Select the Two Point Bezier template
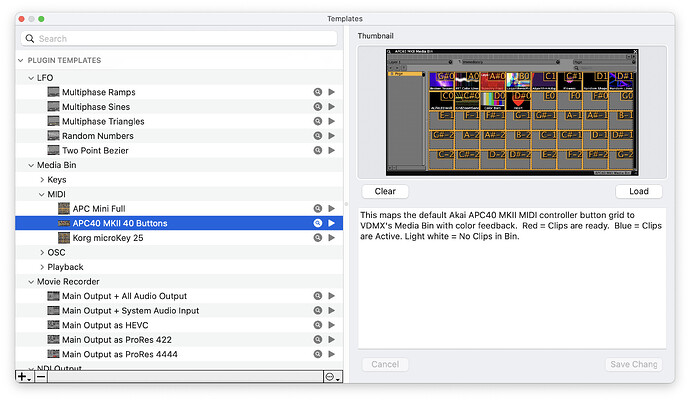This screenshot has height=400, width=690. pos(179,150)
